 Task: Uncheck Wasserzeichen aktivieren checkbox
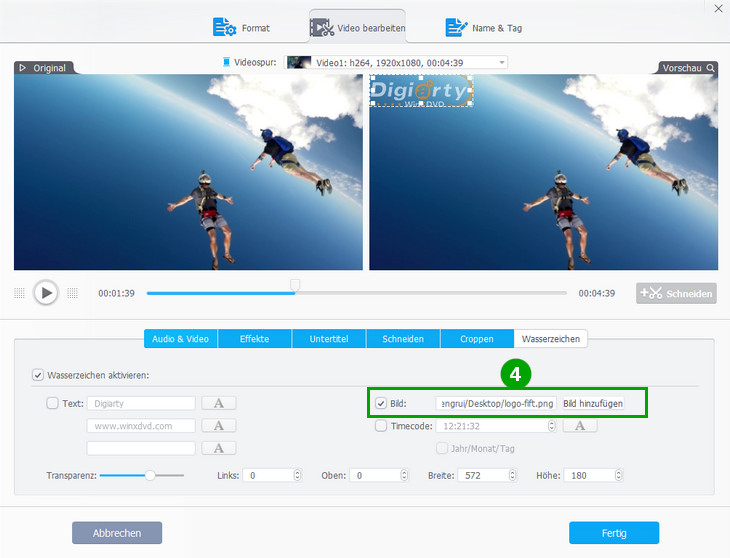tap(38, 375)
